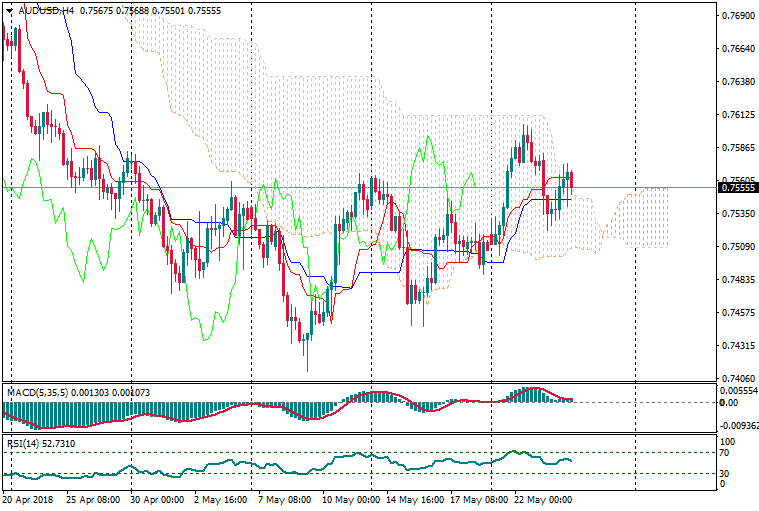Click the RSI 70 level axis label

[x=727, y=453]
